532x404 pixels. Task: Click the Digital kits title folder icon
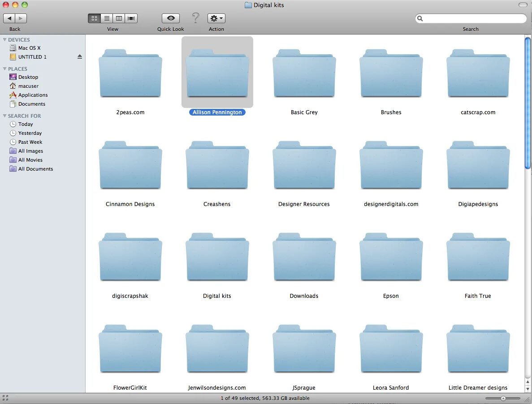(248, 5)
